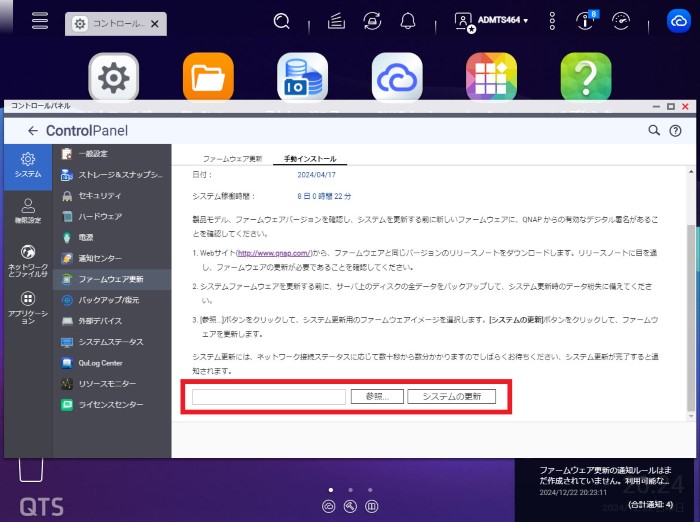Viewport: 700px width, 522px height.
Task: Open the QTS main menu hamburger icon
Action: (40, 21)
